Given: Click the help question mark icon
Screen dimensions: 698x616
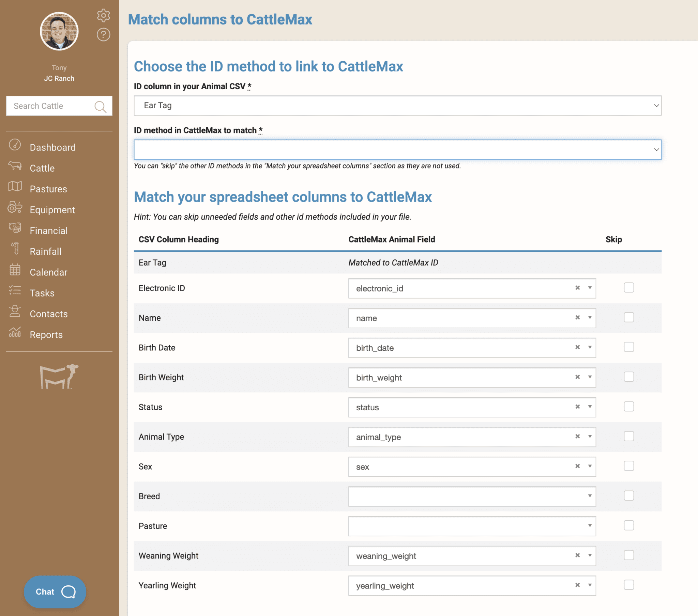Looking at the screenshot, I should click(x=103, y=34).
